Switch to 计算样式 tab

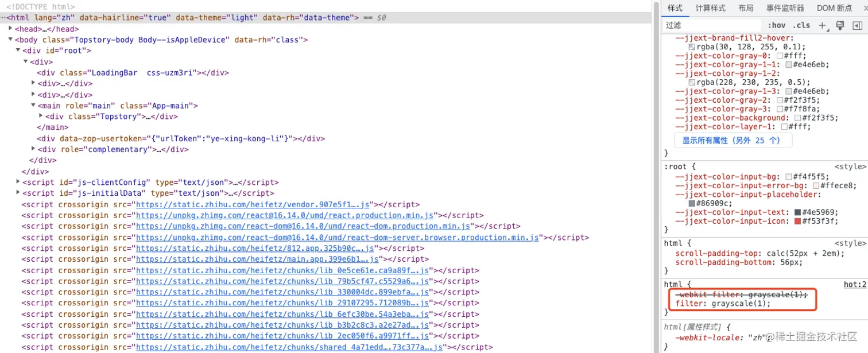710,8
